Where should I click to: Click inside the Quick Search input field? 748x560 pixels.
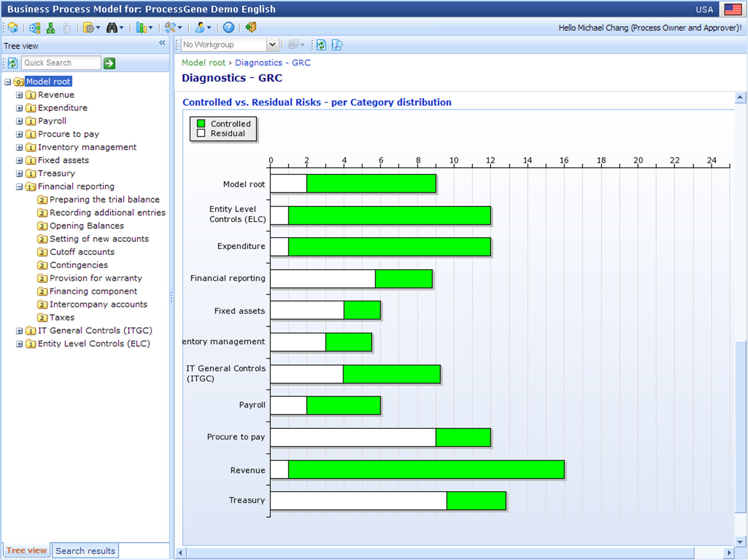point(61,62)
